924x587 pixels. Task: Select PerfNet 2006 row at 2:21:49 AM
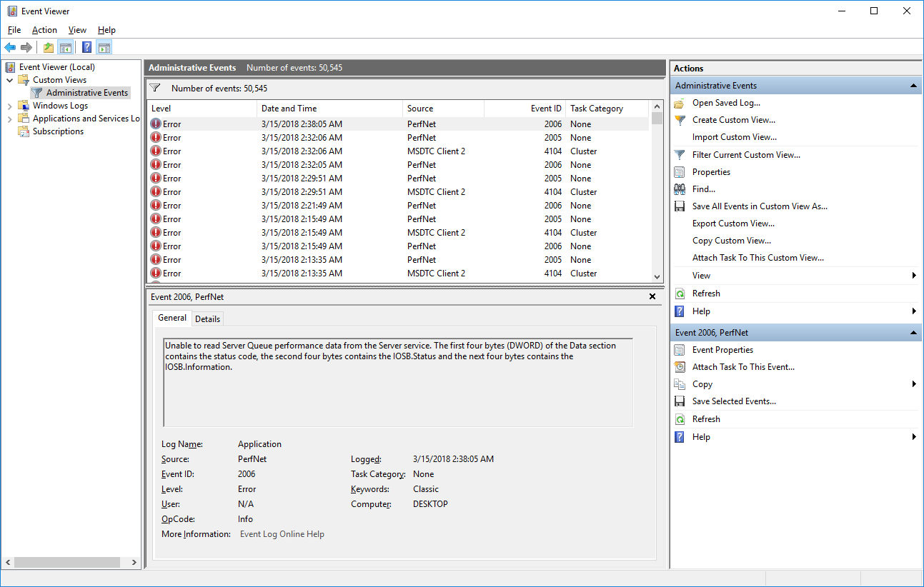coord(399,206)
